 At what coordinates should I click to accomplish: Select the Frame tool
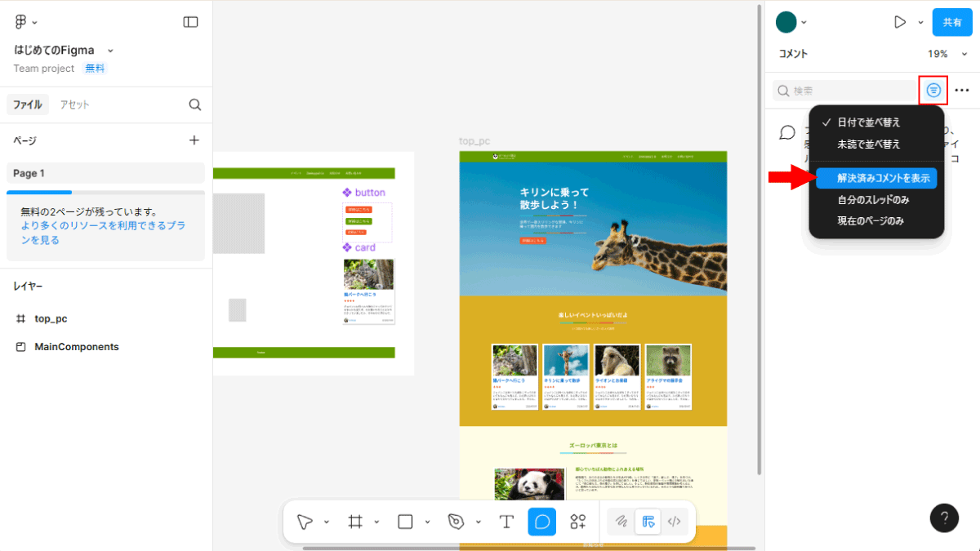pyautogui.click(x=355, y=522)
